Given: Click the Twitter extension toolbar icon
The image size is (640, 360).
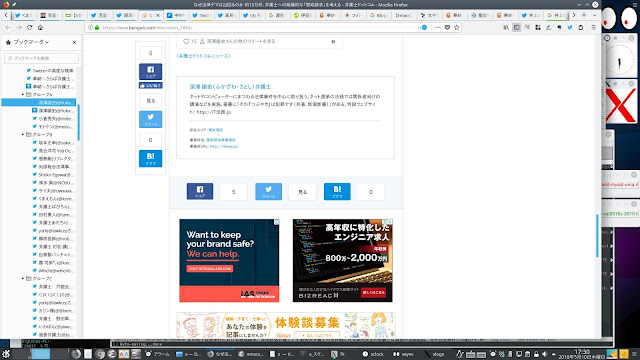Looking at the screenshot, I should click(x=570, y=27).
